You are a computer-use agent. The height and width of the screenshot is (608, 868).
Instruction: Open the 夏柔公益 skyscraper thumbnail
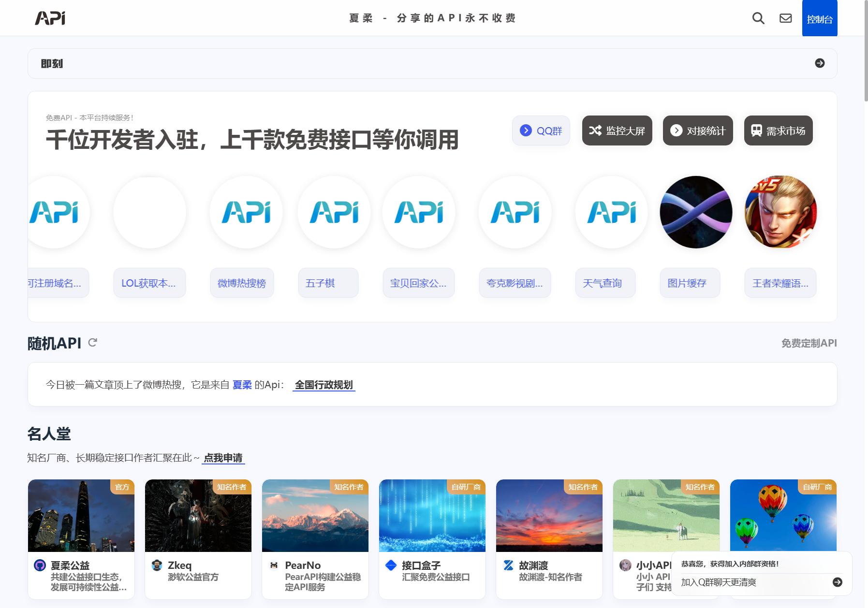point(81,516)
